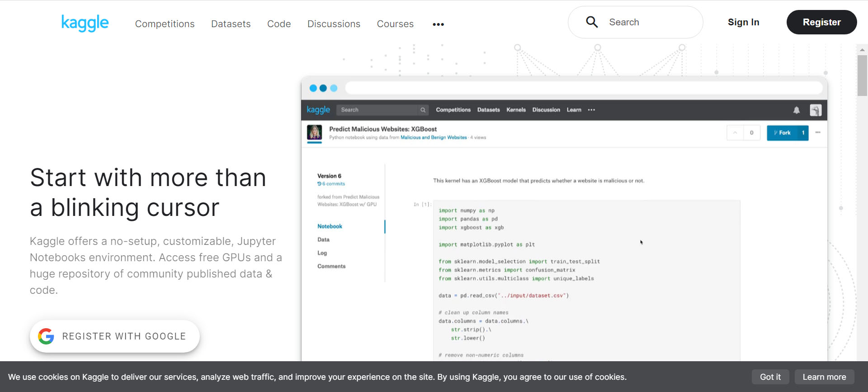Open the Code section
The image size is (868, 392).
[x=279, y=24]
